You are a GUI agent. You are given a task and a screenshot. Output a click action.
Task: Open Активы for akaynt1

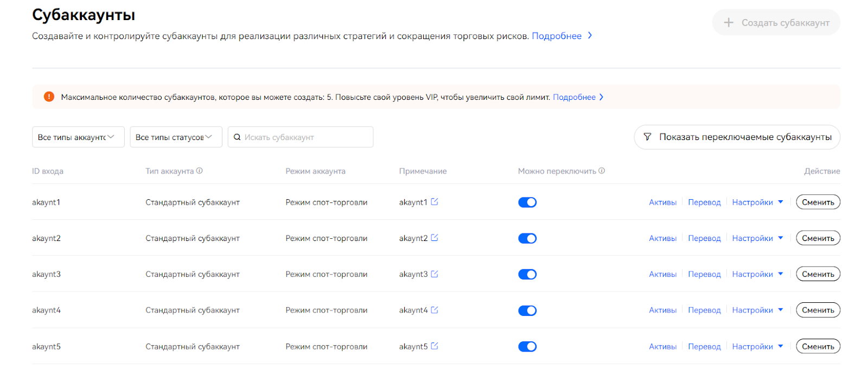coord(662,202)
